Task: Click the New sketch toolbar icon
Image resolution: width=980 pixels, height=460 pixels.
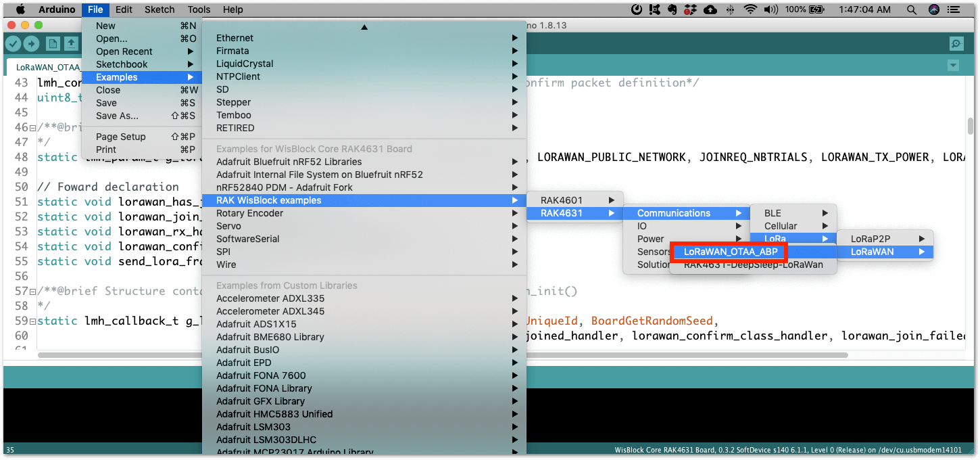Action: 53,43
